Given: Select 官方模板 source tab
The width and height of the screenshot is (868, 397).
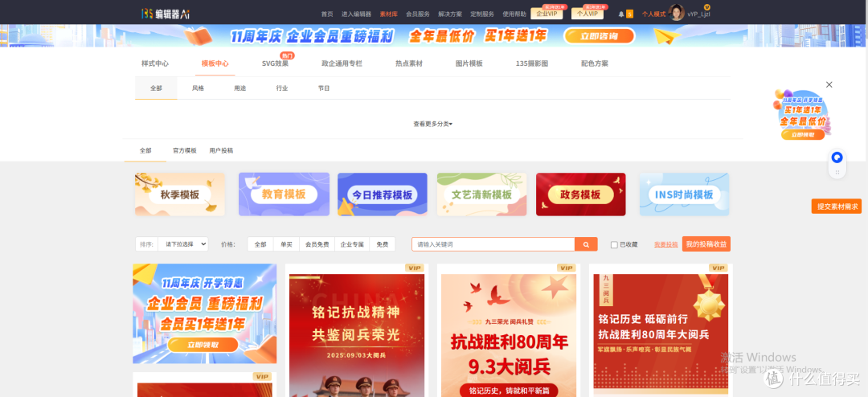Looking at the screenshot, I should pos(184,150).
